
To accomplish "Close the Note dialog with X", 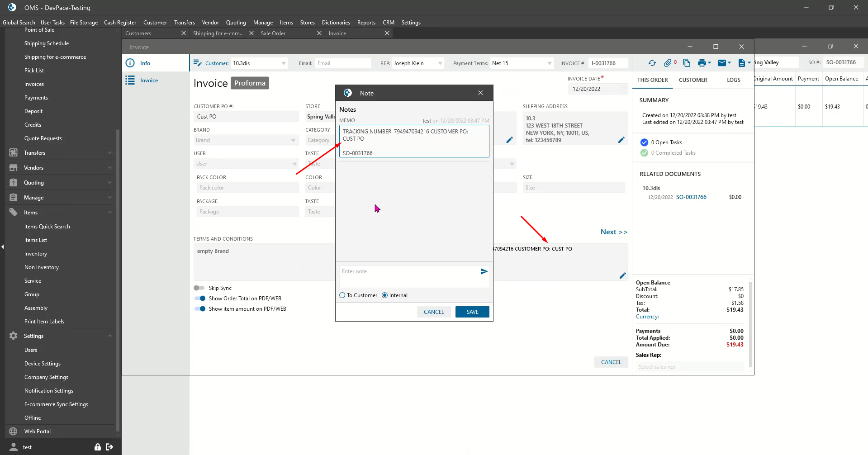I will (x=480, y=93).
